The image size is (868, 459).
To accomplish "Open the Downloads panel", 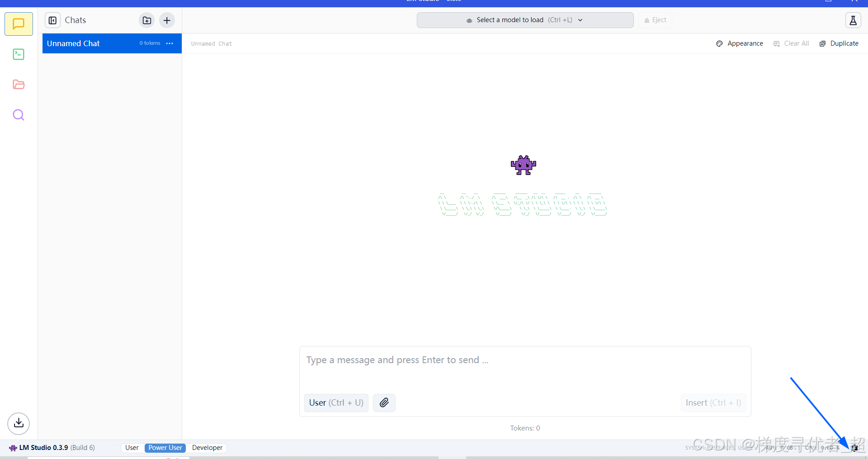I will click(x=19, y=423).
